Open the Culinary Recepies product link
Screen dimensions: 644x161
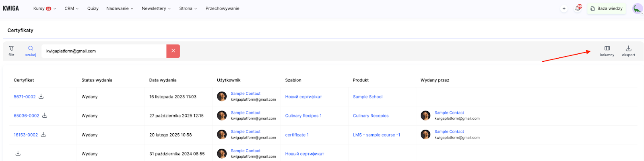click(x=370, y=116)
